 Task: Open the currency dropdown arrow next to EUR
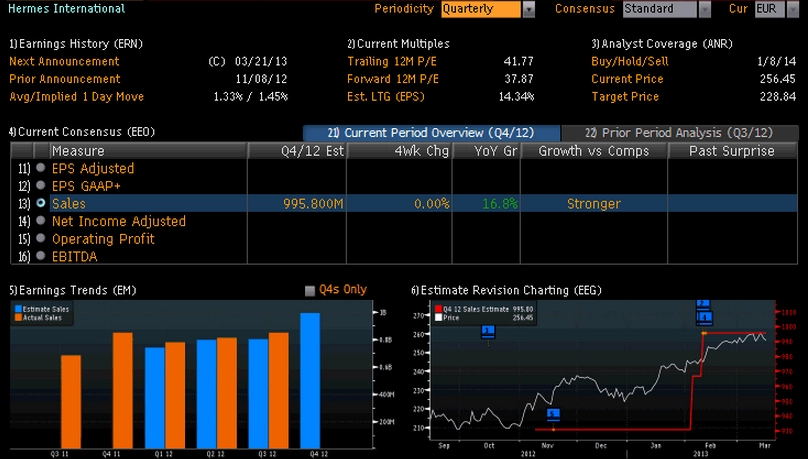tap(793, 9)
